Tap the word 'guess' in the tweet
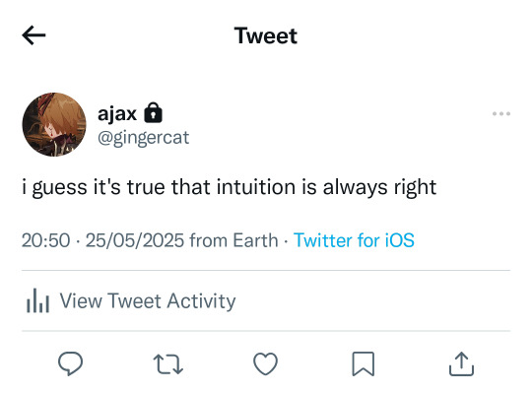The image size is (532, 393). (x=60, y=188)
